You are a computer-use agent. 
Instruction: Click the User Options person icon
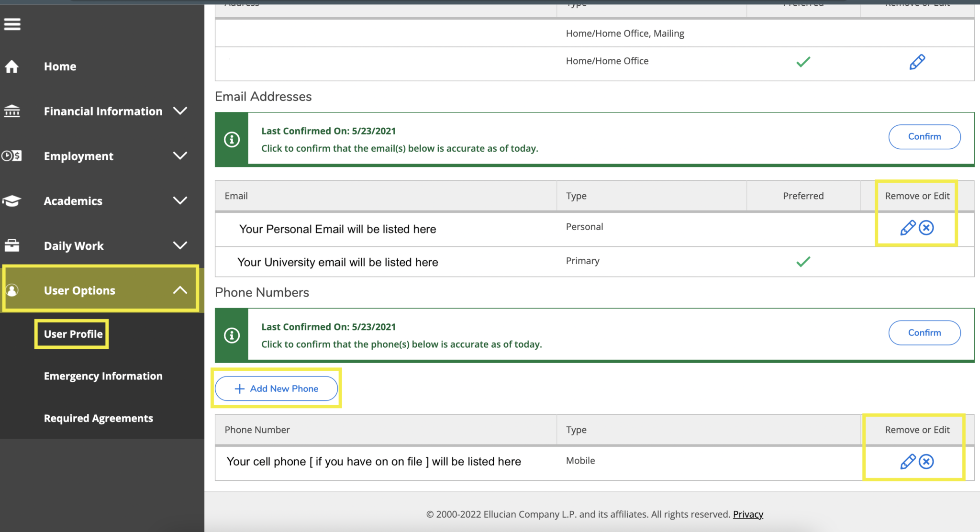12,290
